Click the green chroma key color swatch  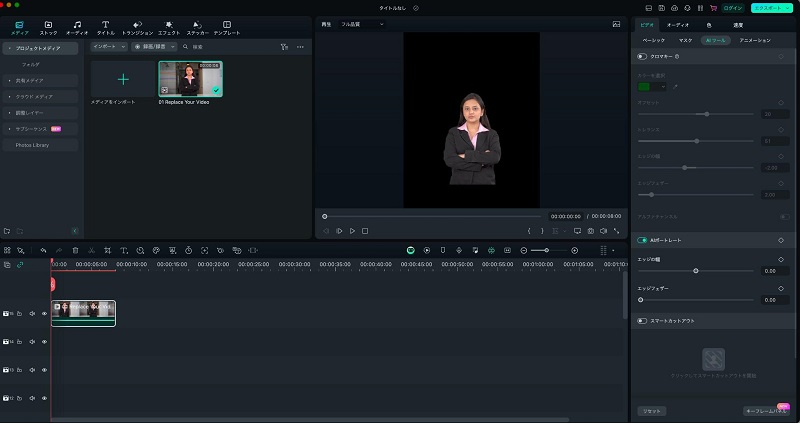pyautogui.click(x=644, y=87)
